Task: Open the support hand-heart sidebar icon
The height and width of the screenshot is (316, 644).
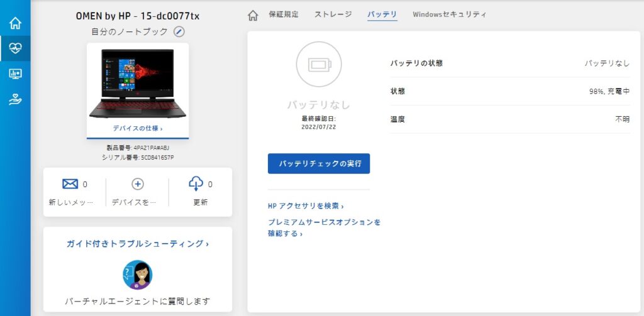Action: (x=15, y=99)
